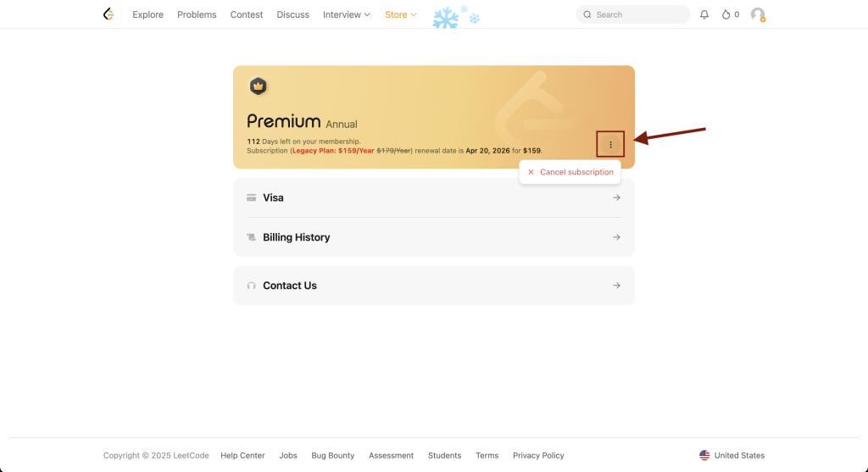Click the search magnifier icon
The height and width of the screenshot is (472, 868).
587,14
